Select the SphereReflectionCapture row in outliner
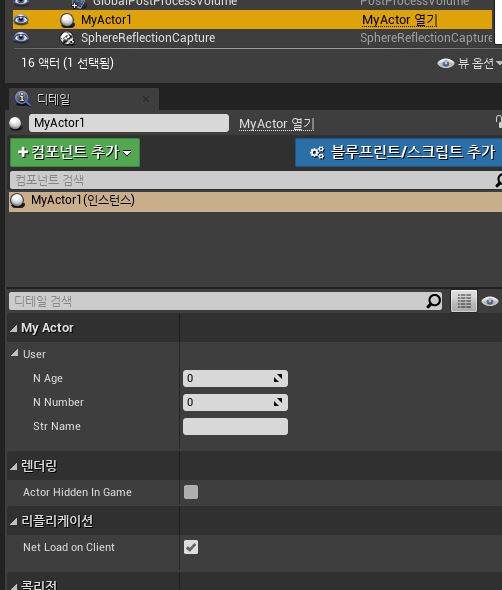Viewport: 502px width, 590px height. click(x=252, y=38)
